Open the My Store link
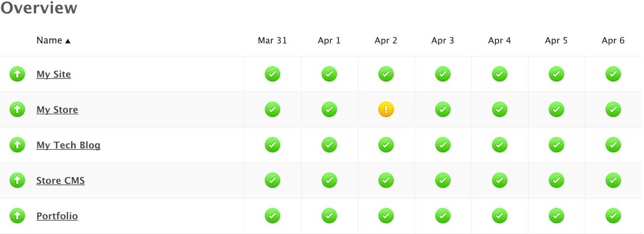The width and height of the screenshot is (644, 234). (57, 110)
